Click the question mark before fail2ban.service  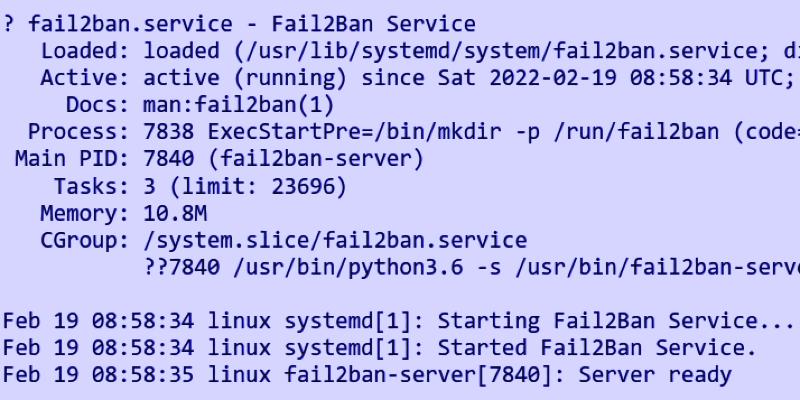point(8,24)
